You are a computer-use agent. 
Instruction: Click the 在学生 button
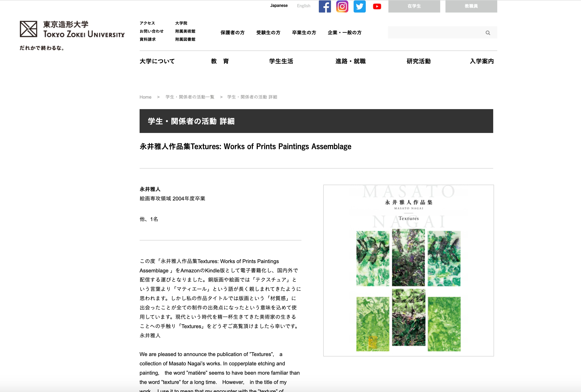point(414,6)
